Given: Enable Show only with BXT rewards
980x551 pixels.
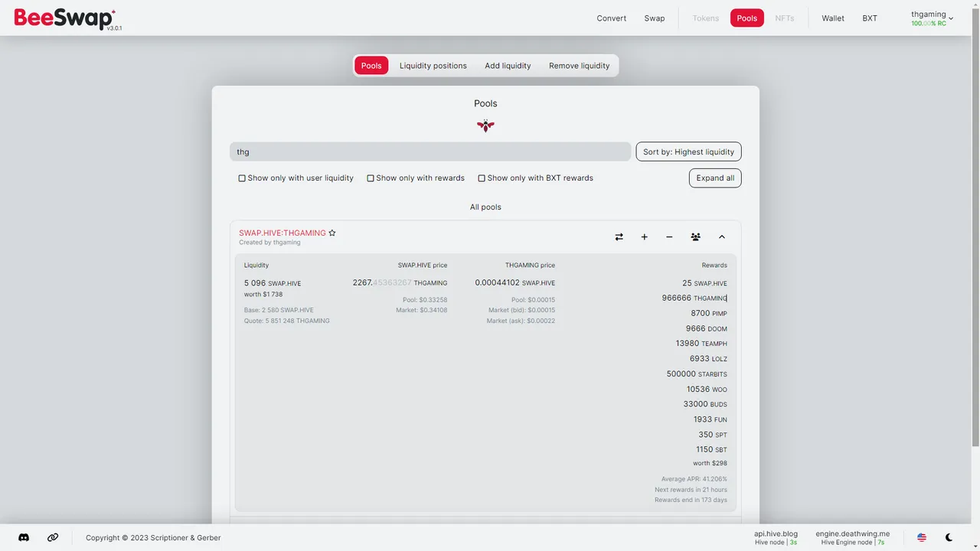Looking at the screenshot, I should [x=482, y=178].
